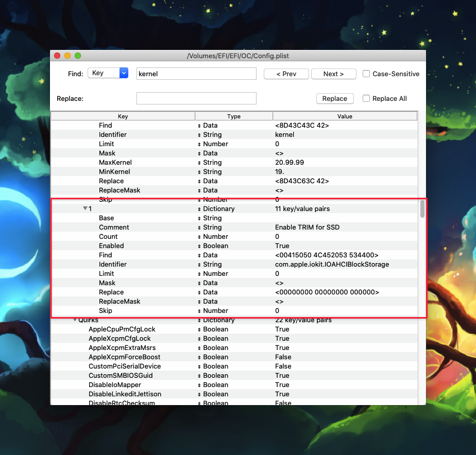Open type selector for AppleCpuPmCfgLock row
The image size is (476, 455).
pyautogui.click(x=199, y=329)
